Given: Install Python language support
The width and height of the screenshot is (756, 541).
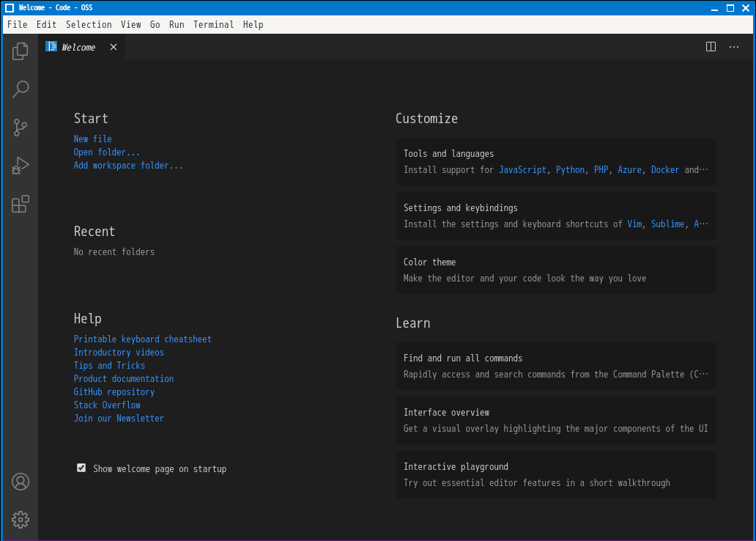Looking at the screenshot, I should click(570, 170).
